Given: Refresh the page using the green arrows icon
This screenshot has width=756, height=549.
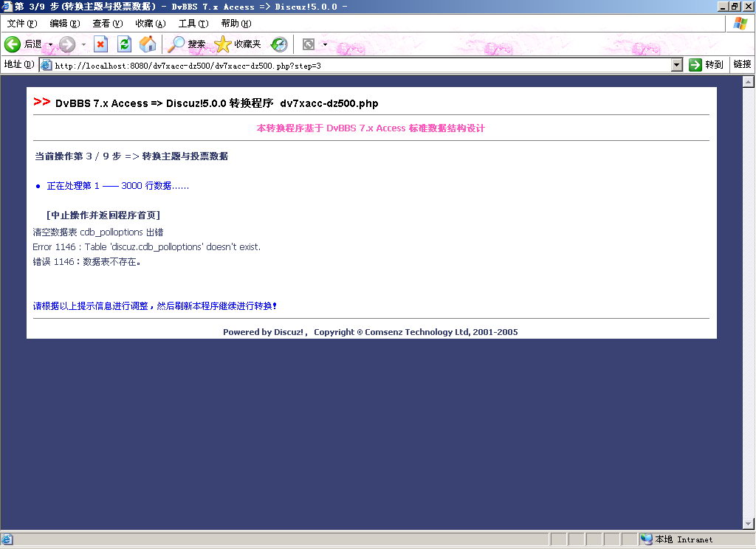Looking at the screenshot, I should coord(124,44).
